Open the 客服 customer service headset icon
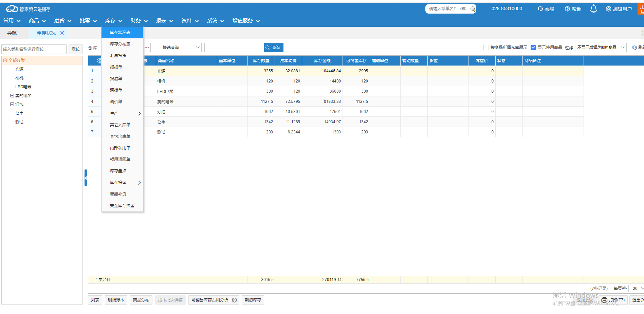 [540, 9]
